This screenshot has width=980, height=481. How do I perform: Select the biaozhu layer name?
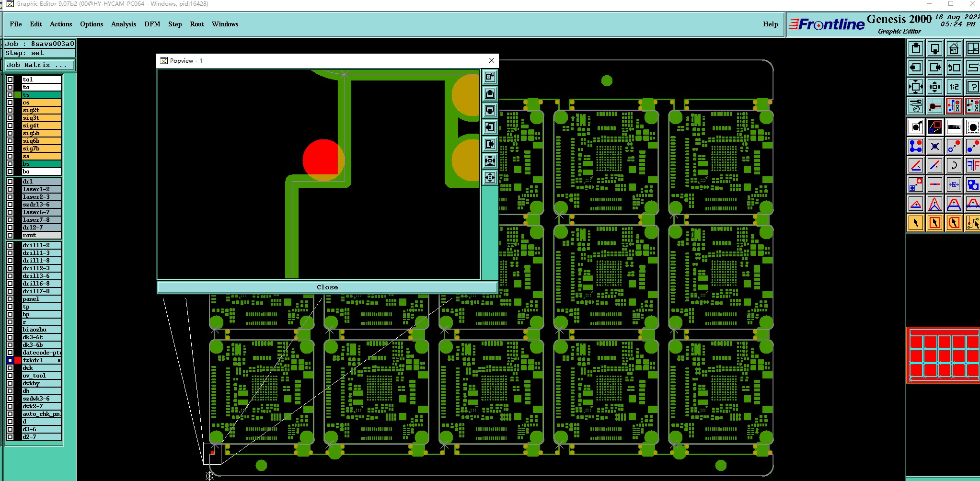42,330
